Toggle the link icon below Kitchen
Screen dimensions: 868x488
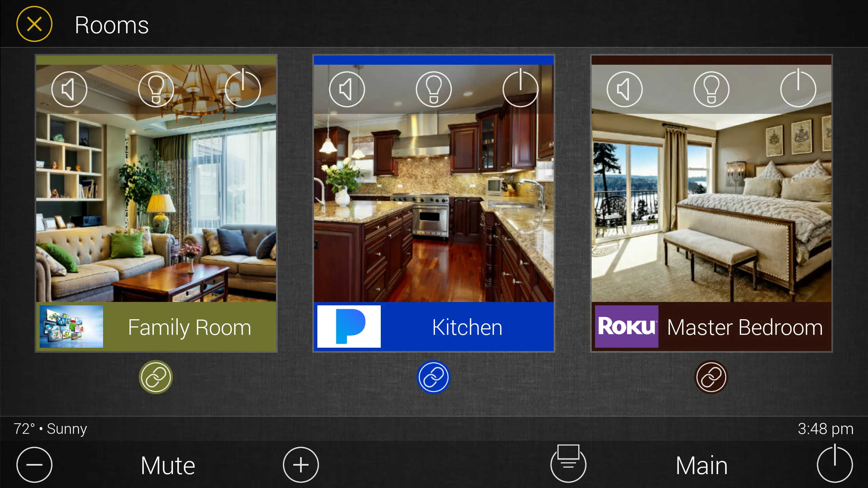(x=433, y=376)
